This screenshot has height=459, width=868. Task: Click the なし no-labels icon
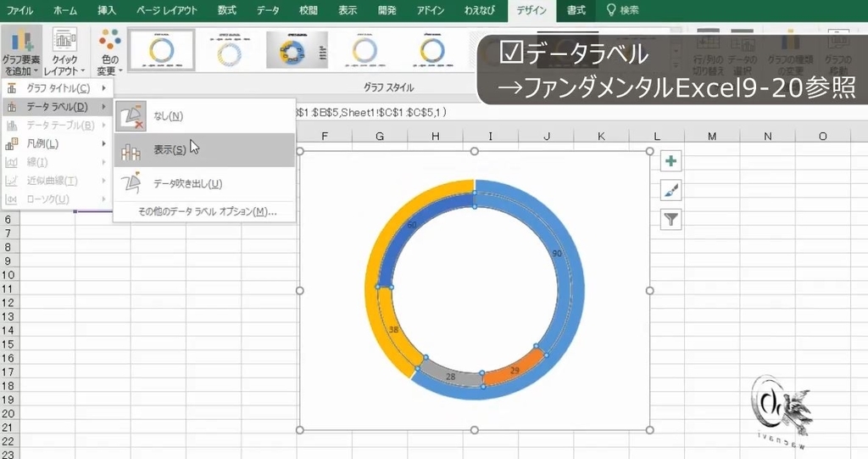pos(131,116)
